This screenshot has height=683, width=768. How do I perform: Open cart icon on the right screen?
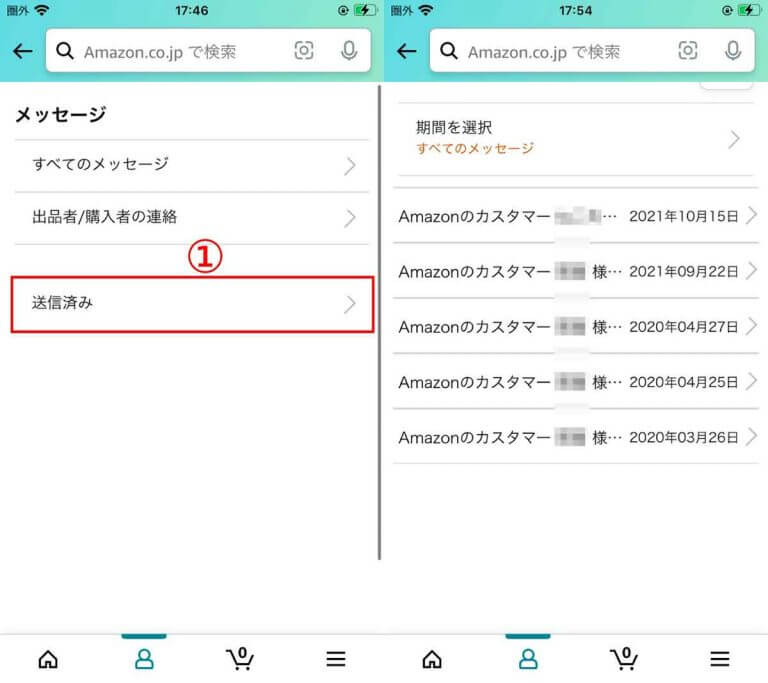click(x=624, y=659)
